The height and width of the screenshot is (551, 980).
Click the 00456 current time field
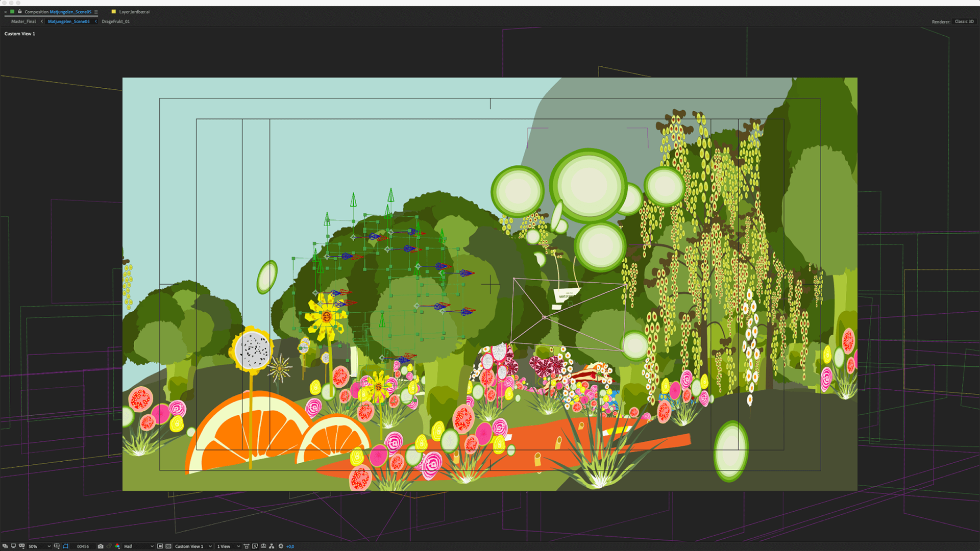pos(83,546)
